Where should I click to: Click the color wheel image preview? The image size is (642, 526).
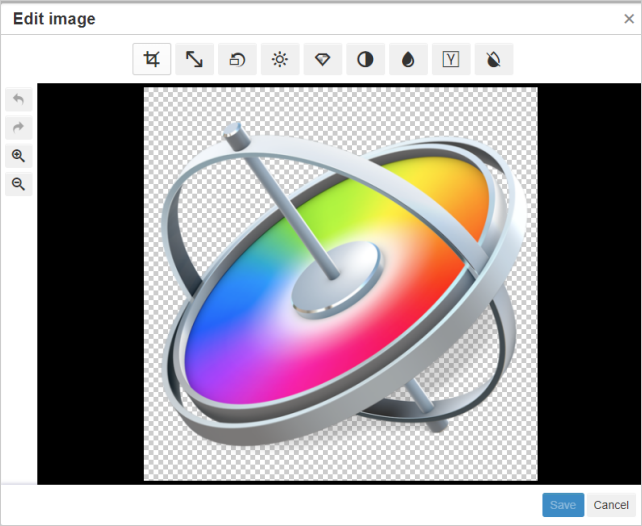coord(341,284)
